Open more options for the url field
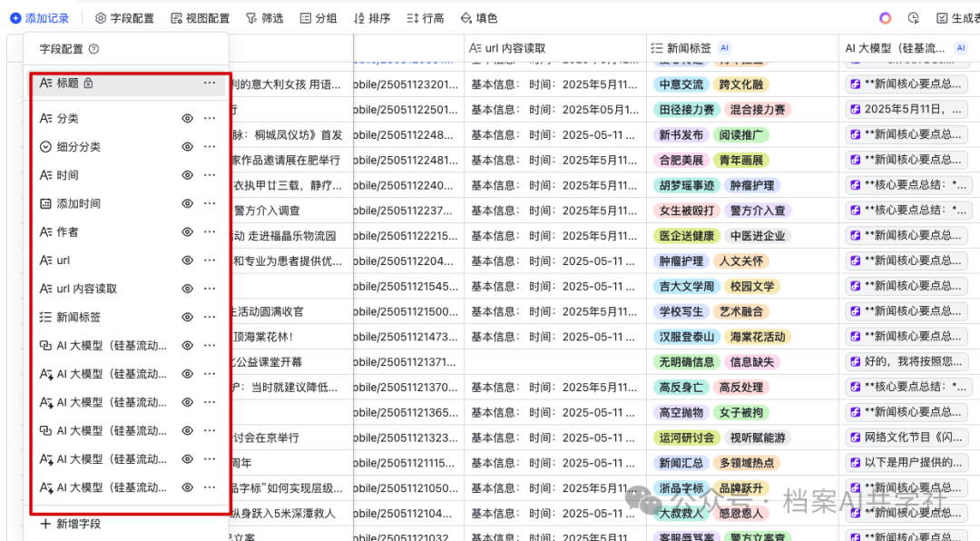The width and height of the screenshot is (980, 541). pyautogui.click(x=210, y=261)
